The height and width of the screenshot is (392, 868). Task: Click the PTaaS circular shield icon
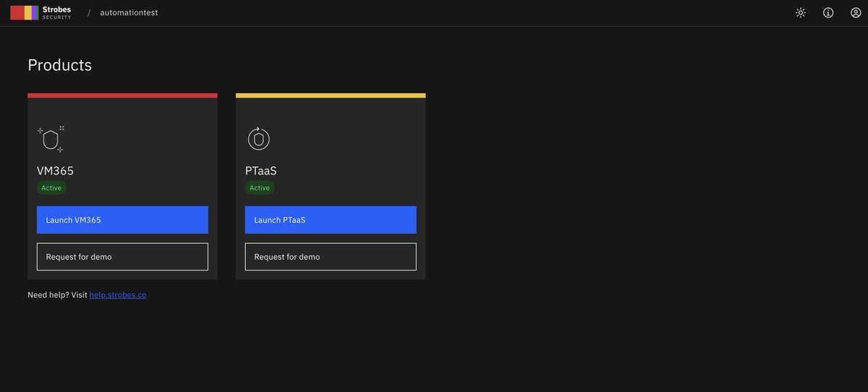tap(258, 138)
